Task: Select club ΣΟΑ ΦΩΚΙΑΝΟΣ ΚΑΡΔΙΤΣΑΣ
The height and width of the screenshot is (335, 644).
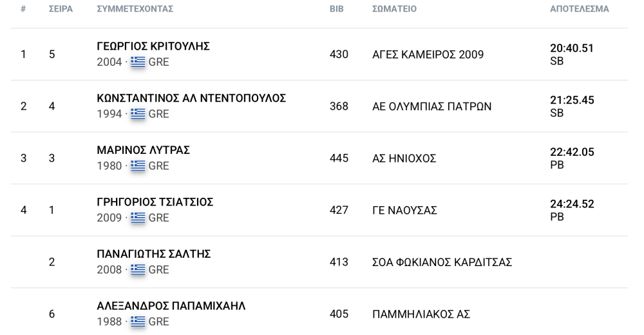Action: click(442, 262)
